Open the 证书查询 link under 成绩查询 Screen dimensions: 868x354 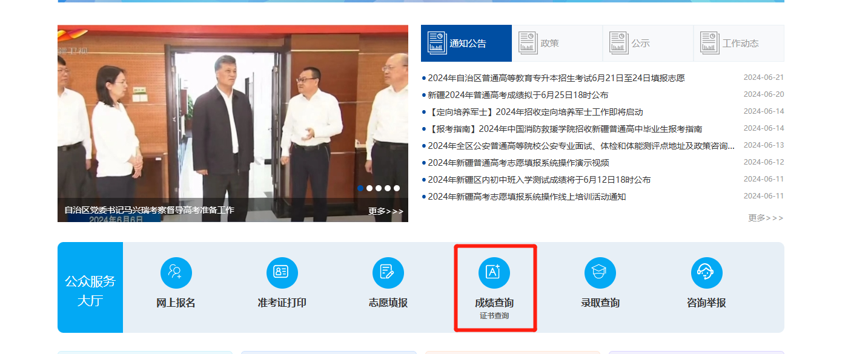(494, 316)
